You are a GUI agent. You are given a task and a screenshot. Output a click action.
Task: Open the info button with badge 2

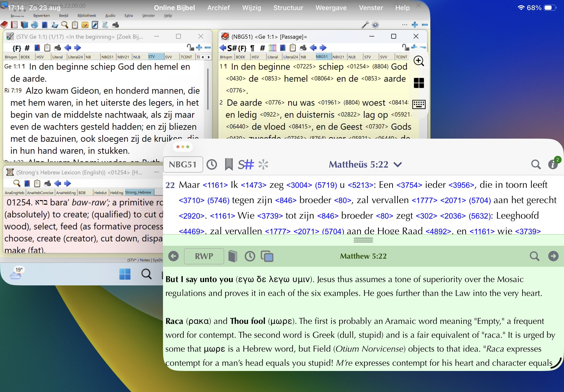pos(553,164)
